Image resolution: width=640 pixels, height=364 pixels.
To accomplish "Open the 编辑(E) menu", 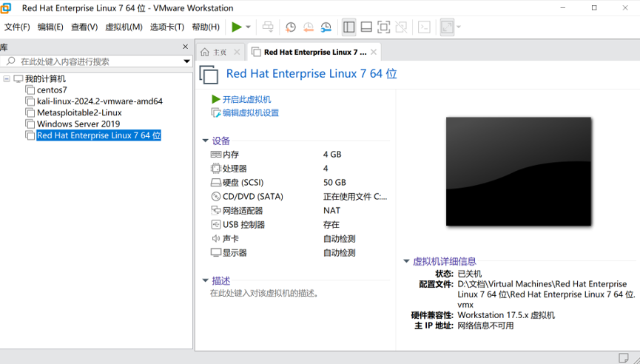I will [x=50, y=27].
